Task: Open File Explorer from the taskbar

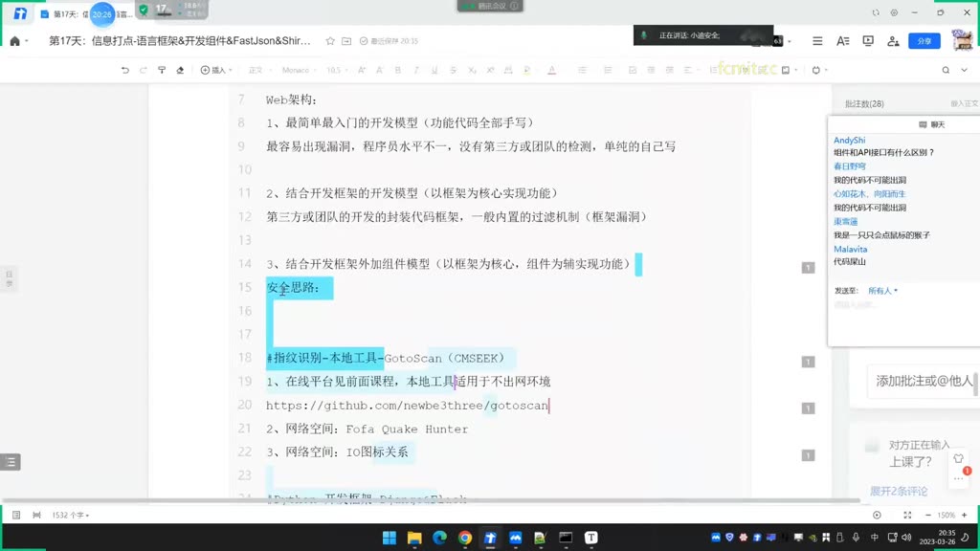Action: (x=414, y=538)
